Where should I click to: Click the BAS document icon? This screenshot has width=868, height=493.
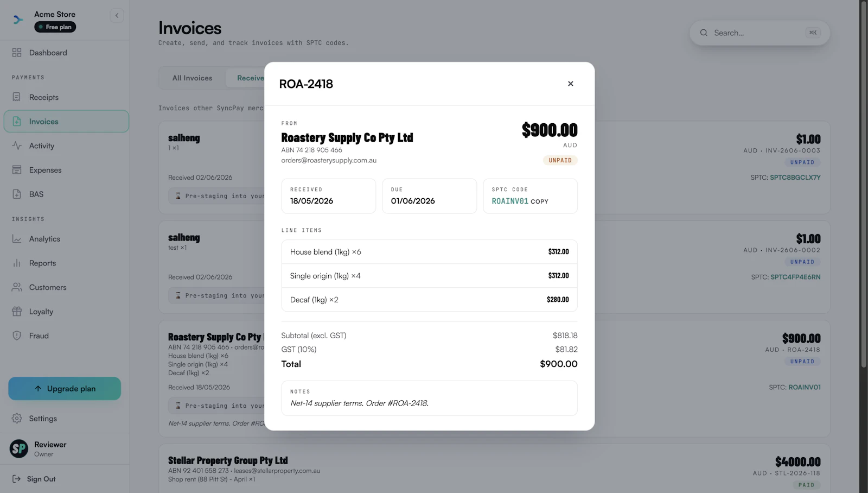click(x=17, y=194)
